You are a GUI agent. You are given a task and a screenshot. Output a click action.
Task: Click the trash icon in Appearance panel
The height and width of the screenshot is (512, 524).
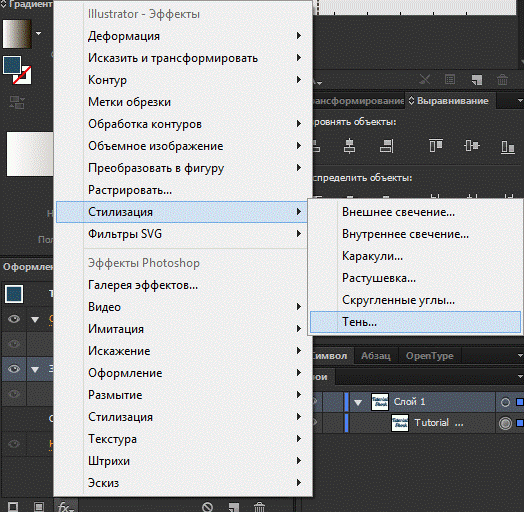point(259,507)
